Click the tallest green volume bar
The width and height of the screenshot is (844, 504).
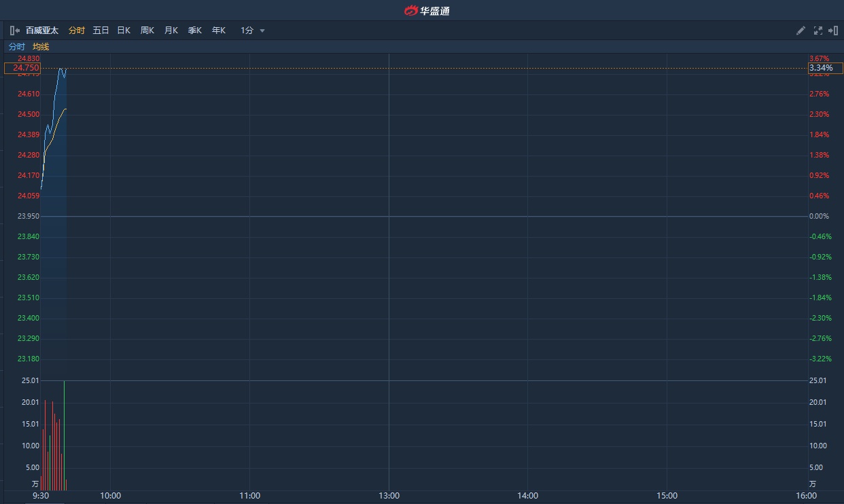[x=64, y=435]
